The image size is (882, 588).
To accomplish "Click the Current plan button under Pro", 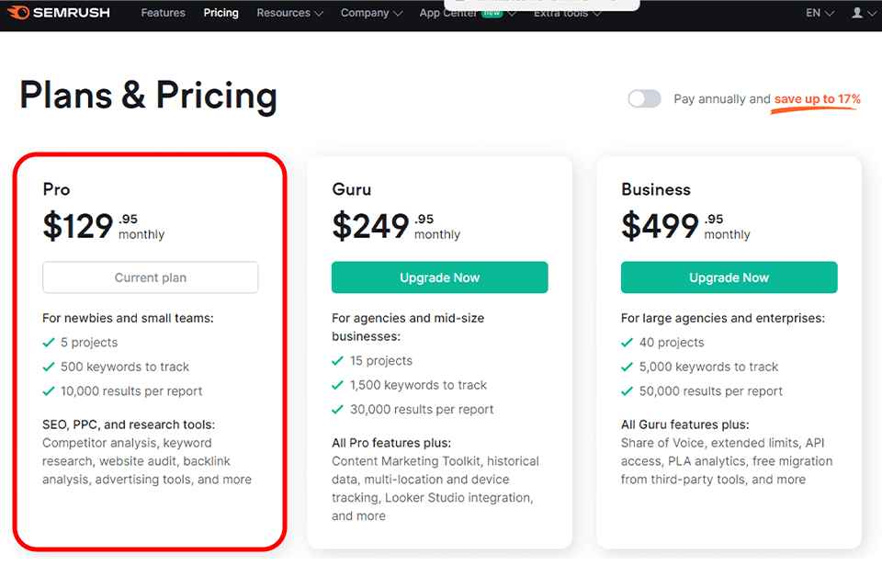I will click(x=150, y=277).
